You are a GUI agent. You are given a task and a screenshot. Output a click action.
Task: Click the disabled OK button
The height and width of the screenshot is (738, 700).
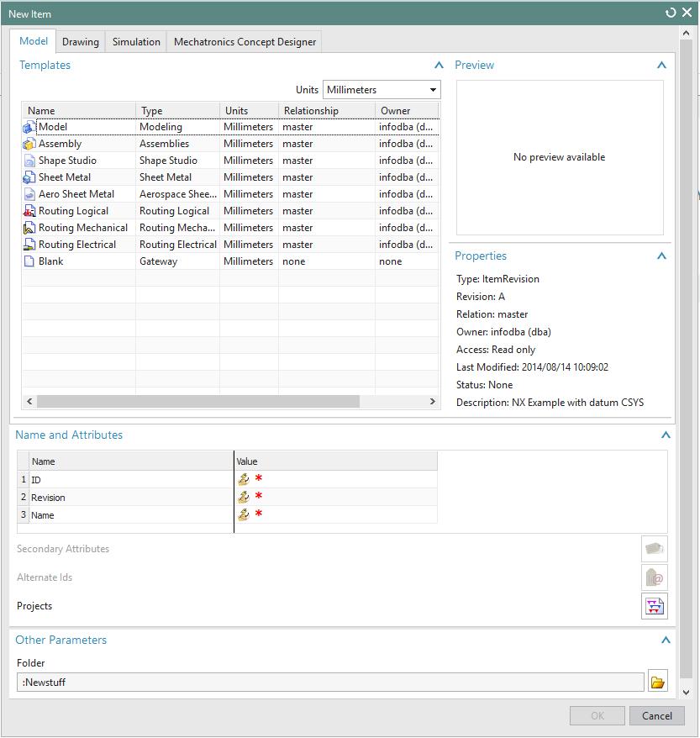click(597, 716)
